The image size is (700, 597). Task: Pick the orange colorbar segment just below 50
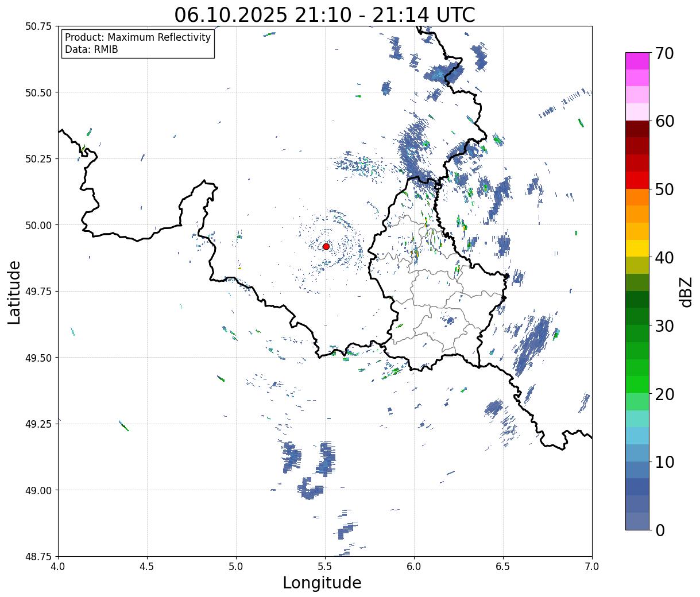pos(637,197)
